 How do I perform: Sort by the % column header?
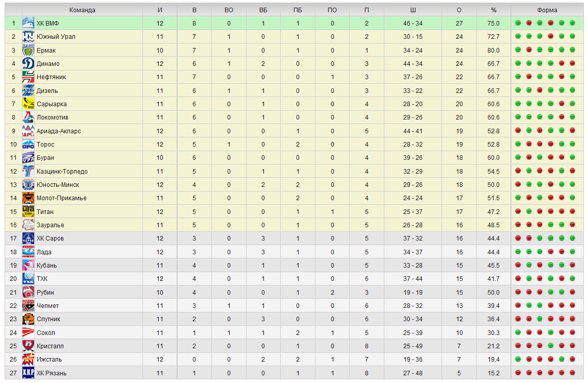[494, 10]
